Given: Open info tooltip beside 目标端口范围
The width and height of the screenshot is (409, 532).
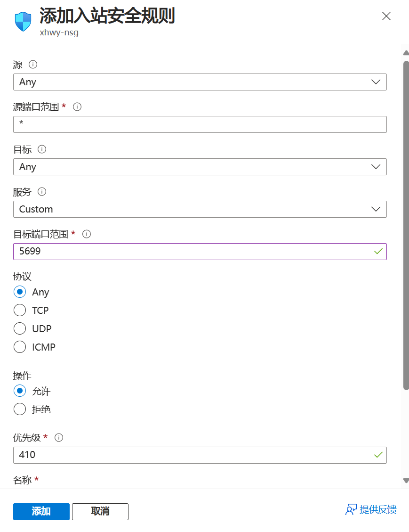Looking at the screenshot, I should click(x=86, y=234).
